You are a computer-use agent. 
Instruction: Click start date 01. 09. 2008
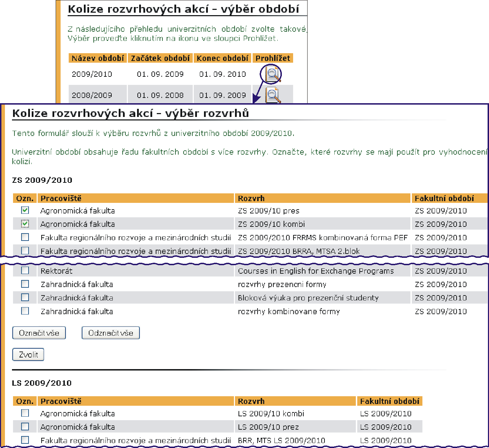(x=160, y=95)
